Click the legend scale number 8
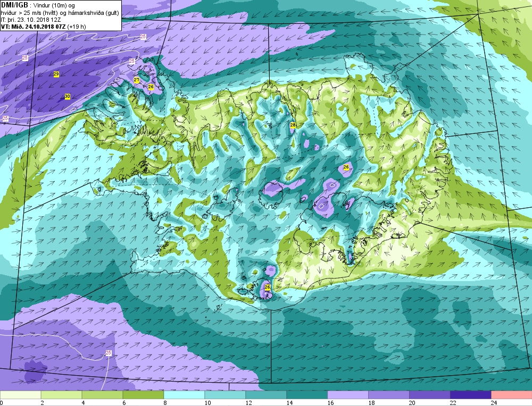 (165, 403)
